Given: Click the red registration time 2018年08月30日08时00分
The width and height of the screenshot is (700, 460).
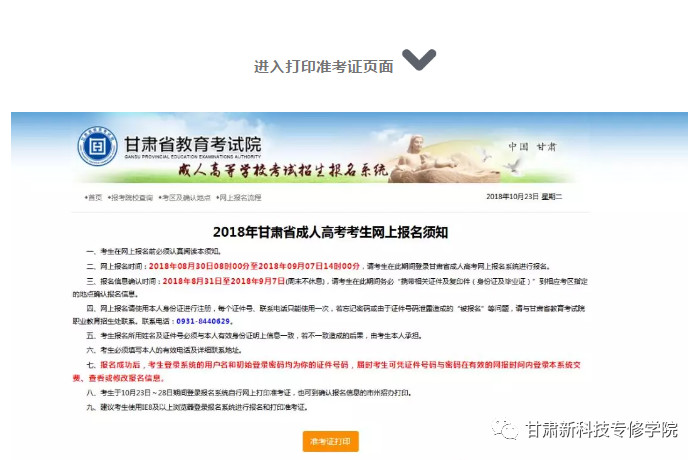Looking at the screenshot, I should [x=199, y=266].
